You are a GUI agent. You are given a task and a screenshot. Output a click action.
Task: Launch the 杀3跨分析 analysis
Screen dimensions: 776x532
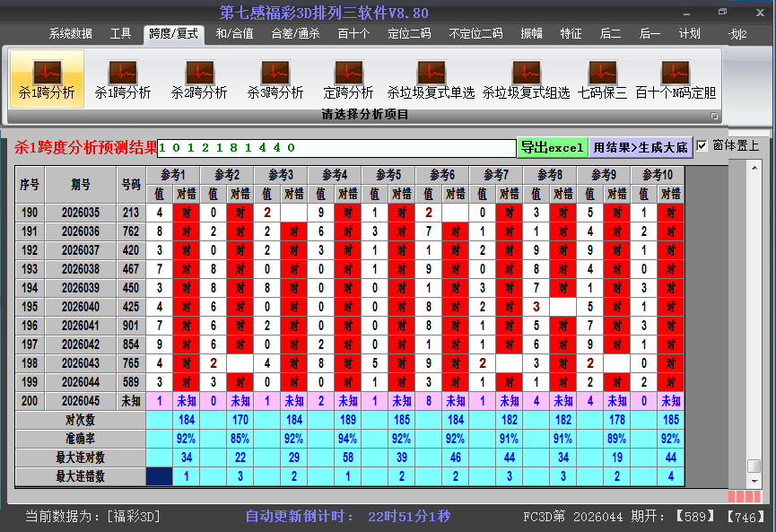275,80
